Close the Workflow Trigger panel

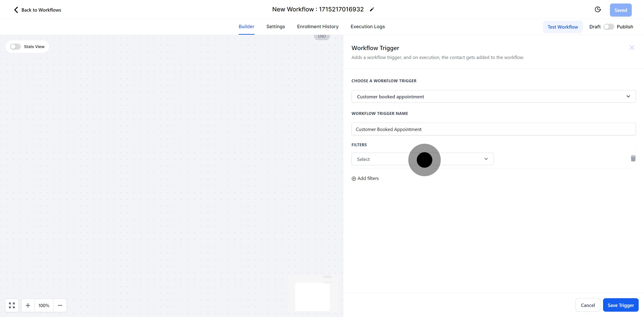pyautogui.click(x=631, y=48)
